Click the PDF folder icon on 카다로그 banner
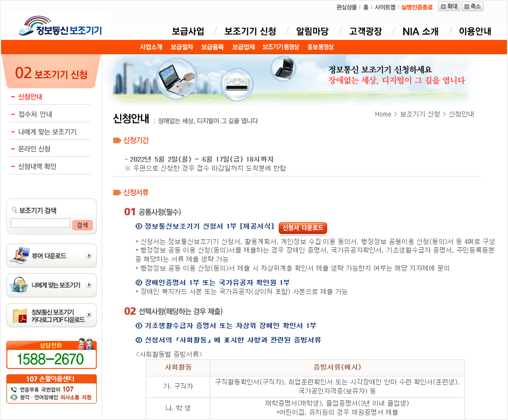The width and height of the screenshot is (508, 420). tap(20, 315)
